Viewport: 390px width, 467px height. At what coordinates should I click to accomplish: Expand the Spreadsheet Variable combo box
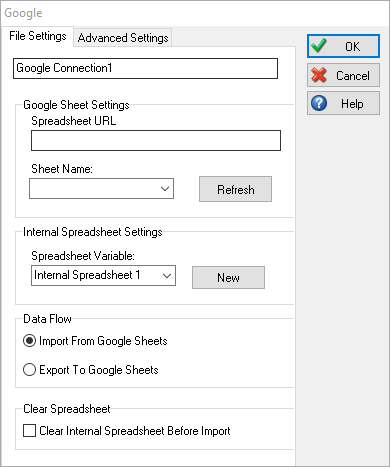[x=103, y=276]
